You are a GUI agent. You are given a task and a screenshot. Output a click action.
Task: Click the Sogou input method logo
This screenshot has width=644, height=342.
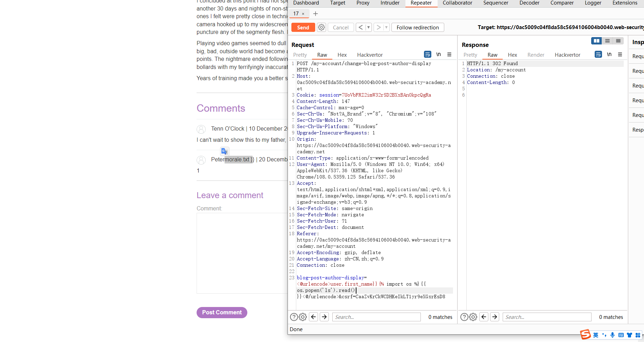[585, 335]
